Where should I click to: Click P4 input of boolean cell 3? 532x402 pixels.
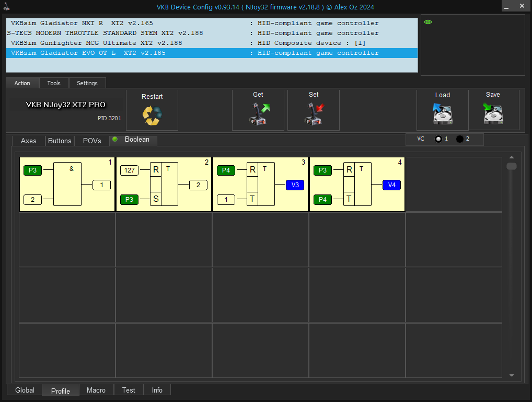tap(226, 170)
